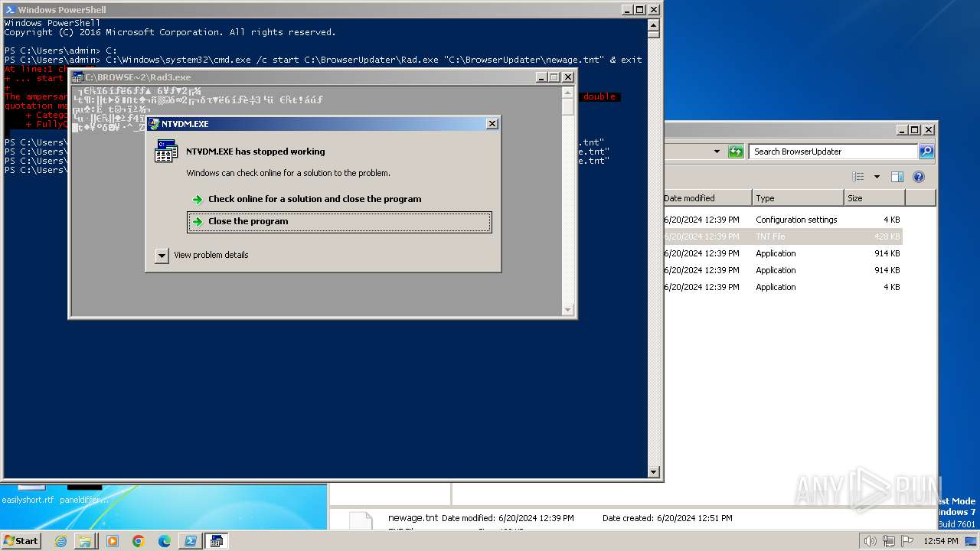This screenshot has height=551, width=980.
Task: Open address bar history dropdown in Explorer
Action: point(717,152)
